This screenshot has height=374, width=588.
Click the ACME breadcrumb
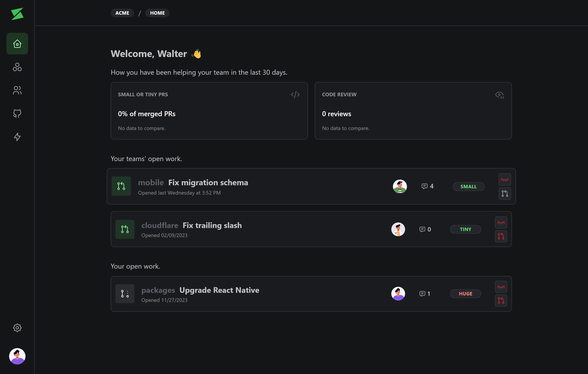click(122, 13)
